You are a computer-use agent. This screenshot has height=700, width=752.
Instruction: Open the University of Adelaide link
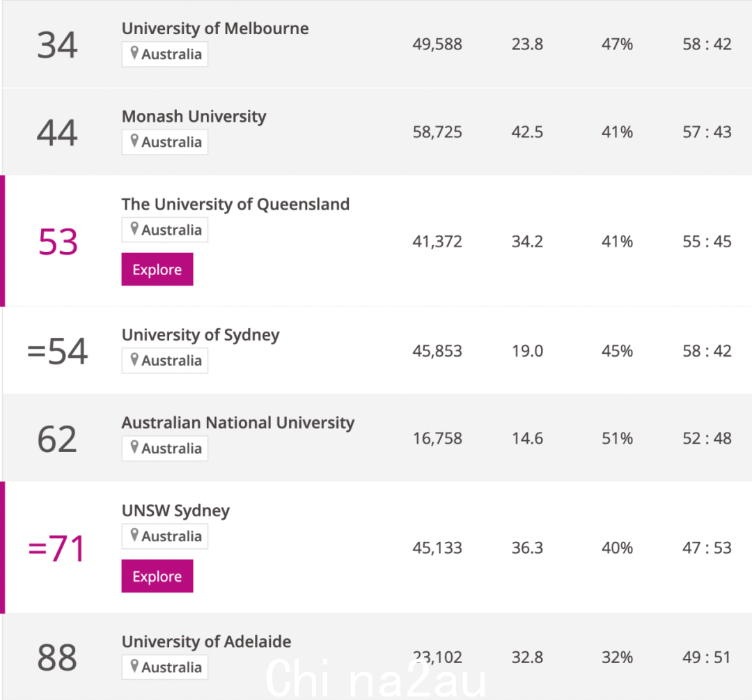[206, 641]
